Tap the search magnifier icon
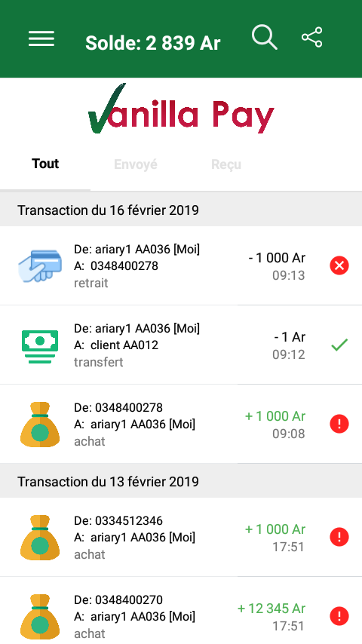The width and height of the screenshot is (362, 644). click(x=265, y=38)
